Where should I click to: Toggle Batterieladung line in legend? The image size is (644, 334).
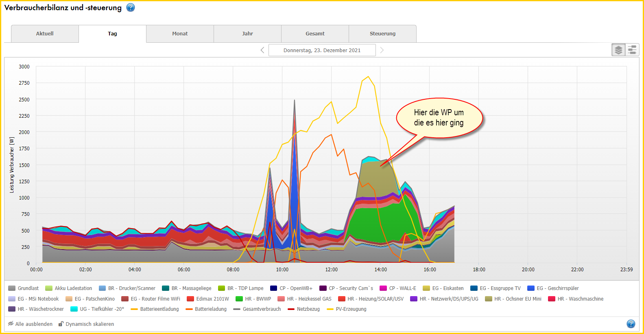coord(206,309)
